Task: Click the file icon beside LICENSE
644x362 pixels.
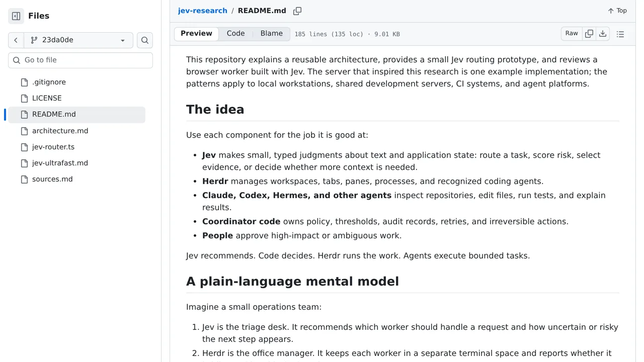Action: click(x=24, y=98)
